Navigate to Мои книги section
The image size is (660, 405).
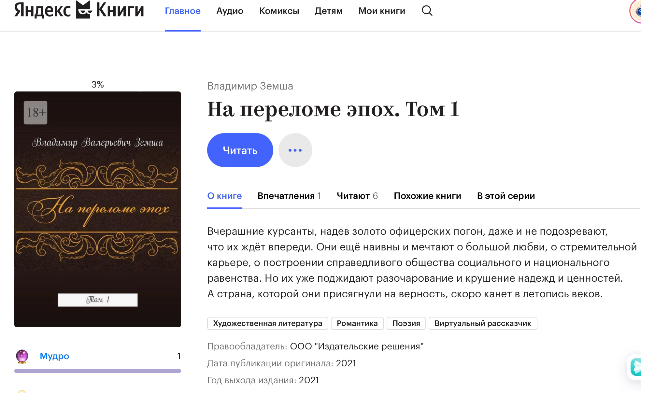coord(382,11)
